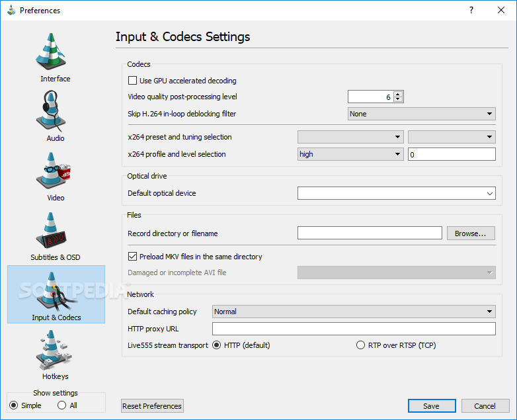Choose Simple show settings mode
Screen dimensions: 517x420
(13, 405)
